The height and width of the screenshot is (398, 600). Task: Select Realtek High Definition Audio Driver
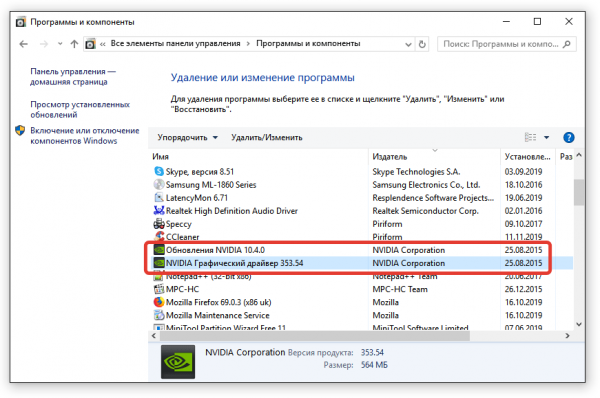[x=232, y=211]
